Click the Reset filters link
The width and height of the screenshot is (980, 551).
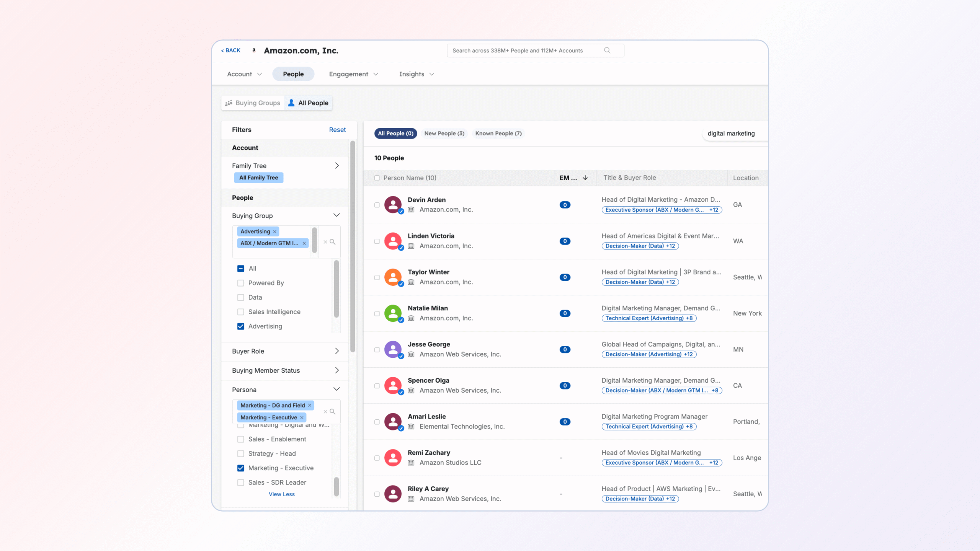point(337,130)
